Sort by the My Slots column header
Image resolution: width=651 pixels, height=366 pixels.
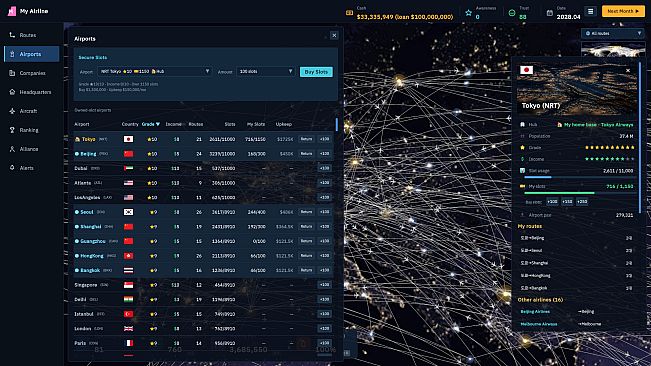256,124
